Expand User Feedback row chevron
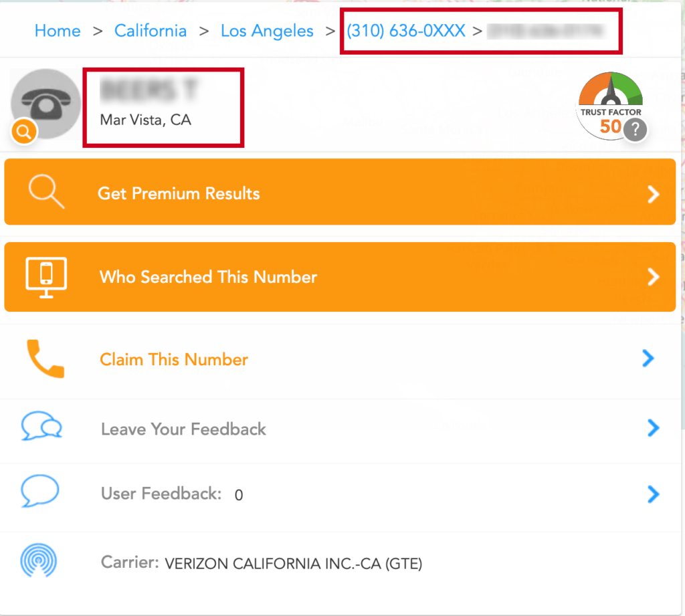Image resolution: width=685 pixels, height=616 pixels. [x=653, y=494]
